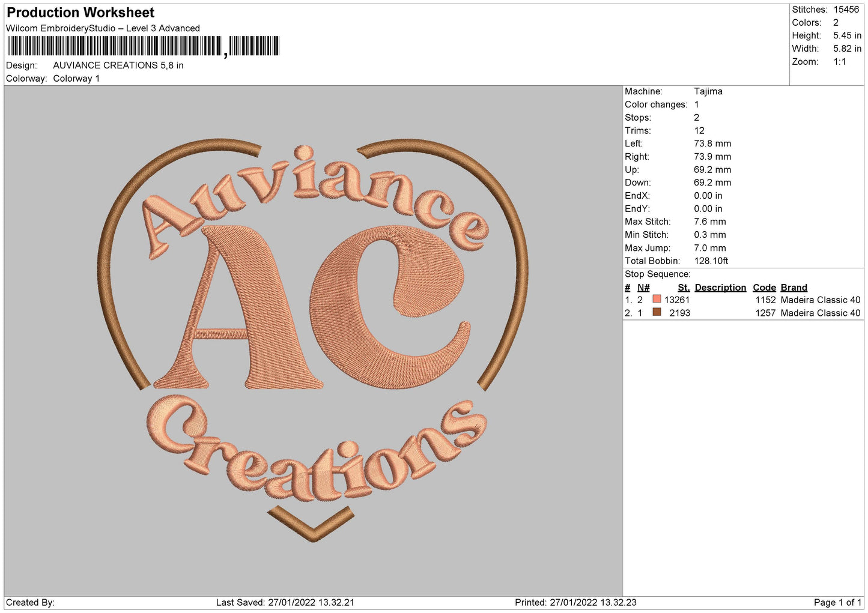The height and width of the screenshot is (613, 868).
Task: Click the 'Brand' column header
Action: tap(794, 288)
